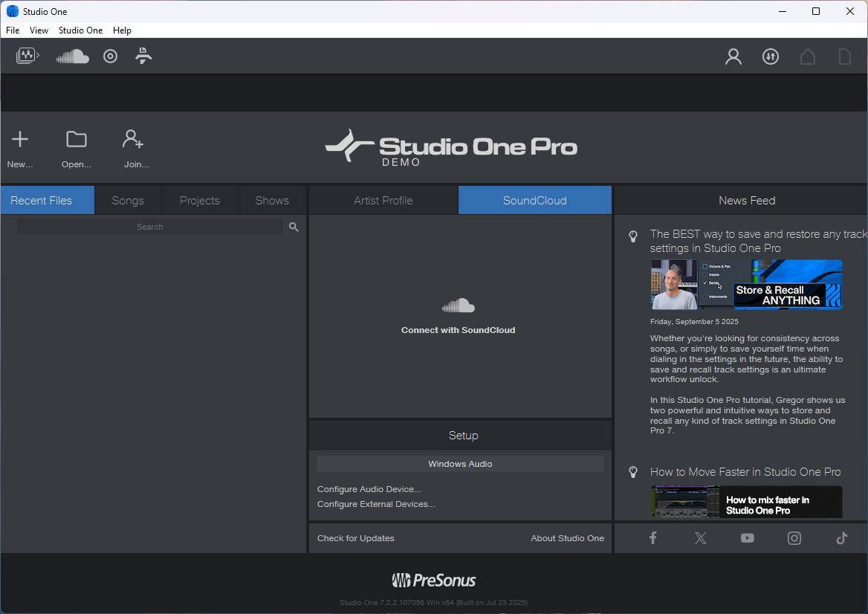Click the Setup section heading
The width and height of the screenshot is (868, 614).
tap(463, 436)
